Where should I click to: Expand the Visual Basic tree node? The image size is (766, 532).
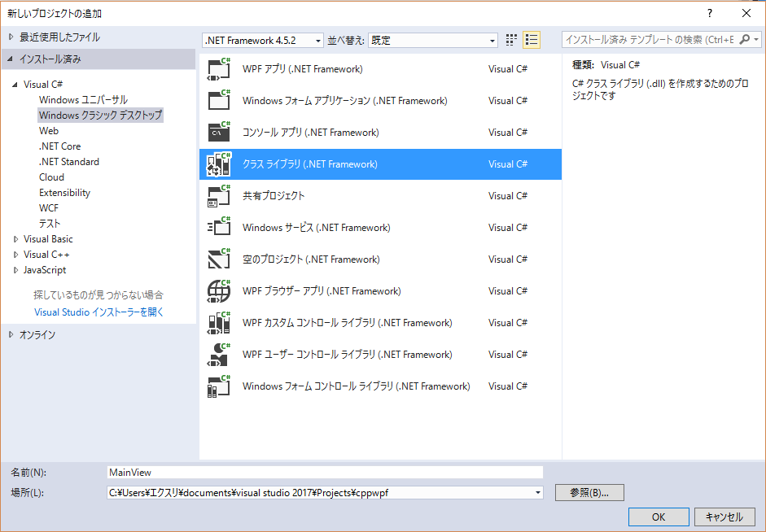pos(17,238)
